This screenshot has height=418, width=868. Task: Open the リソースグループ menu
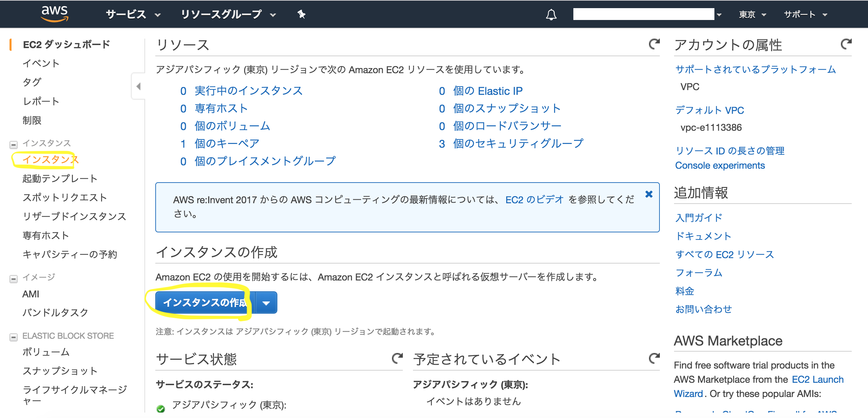[x=228, y=15]
